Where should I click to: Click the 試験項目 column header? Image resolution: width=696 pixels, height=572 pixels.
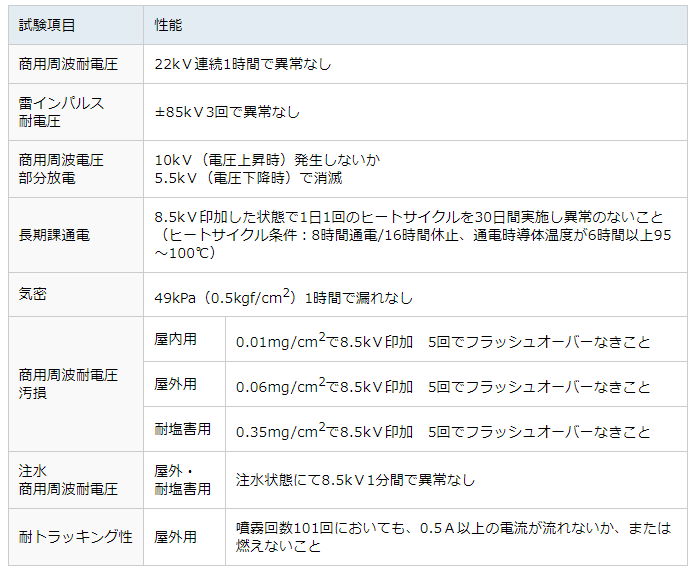(x=47, y=24)
